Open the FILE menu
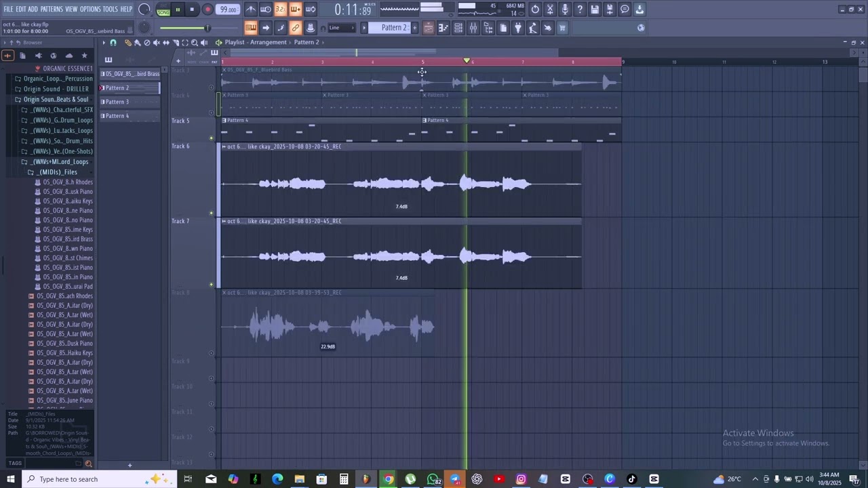868x488 pixels. [8, 9]
